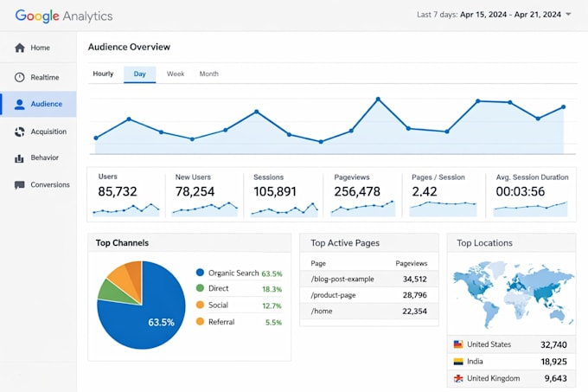Click the Sessions 105,891 metric
Image resolution: width=588 pixels, height=392 pixels.
tap(284, 195)
